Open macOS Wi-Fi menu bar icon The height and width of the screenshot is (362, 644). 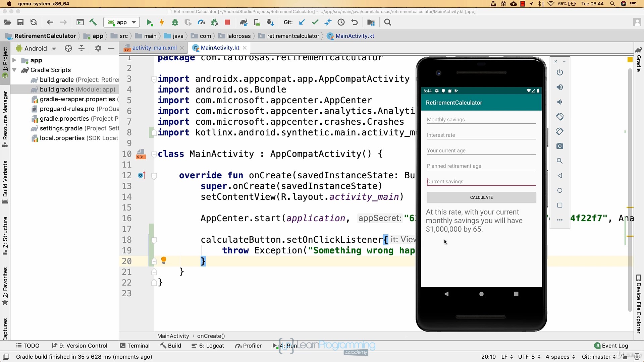pos(551,4)
